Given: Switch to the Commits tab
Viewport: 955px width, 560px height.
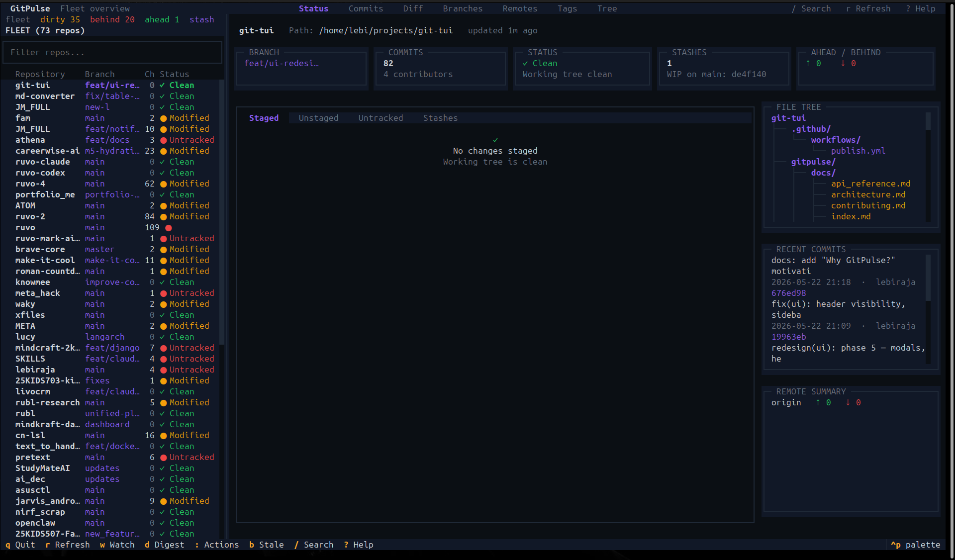Looking at the screenshot, I should [366, 8].
